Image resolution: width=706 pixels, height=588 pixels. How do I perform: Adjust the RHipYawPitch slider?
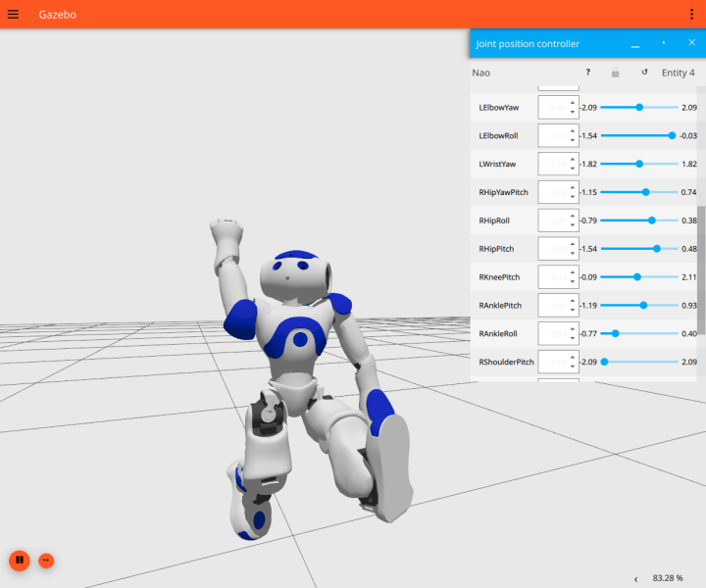click(x=639, y=192)
